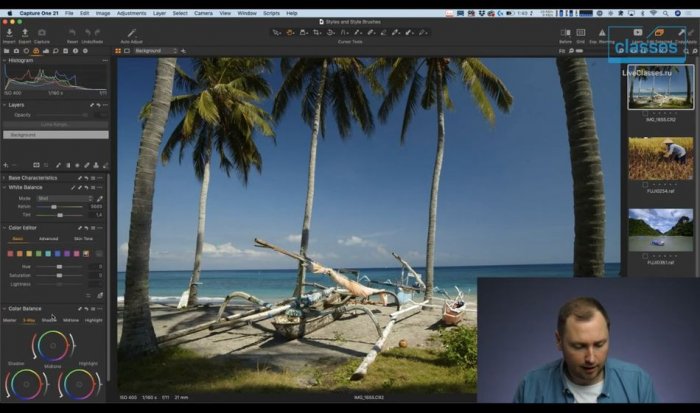The width and height of the screenshot is (700, 413).
Task: Tick the checkbox under the river thumbnail
Action: pos(645,256)
